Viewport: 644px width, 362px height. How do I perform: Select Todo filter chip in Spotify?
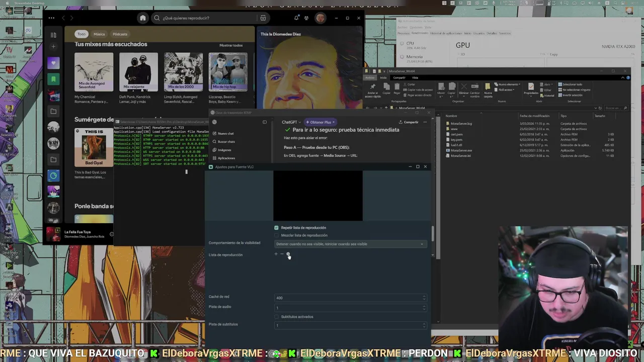pos(82,34)
